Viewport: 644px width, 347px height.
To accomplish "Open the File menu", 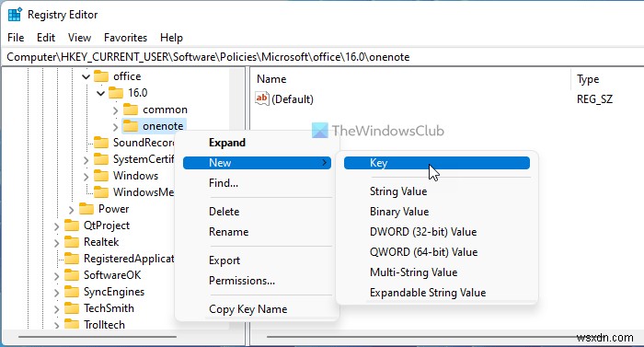I will point(16,38).
